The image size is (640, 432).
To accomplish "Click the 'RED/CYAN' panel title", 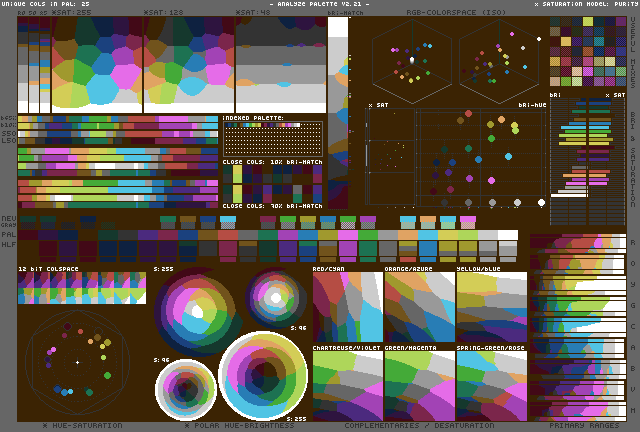I will tap(328, 269).
